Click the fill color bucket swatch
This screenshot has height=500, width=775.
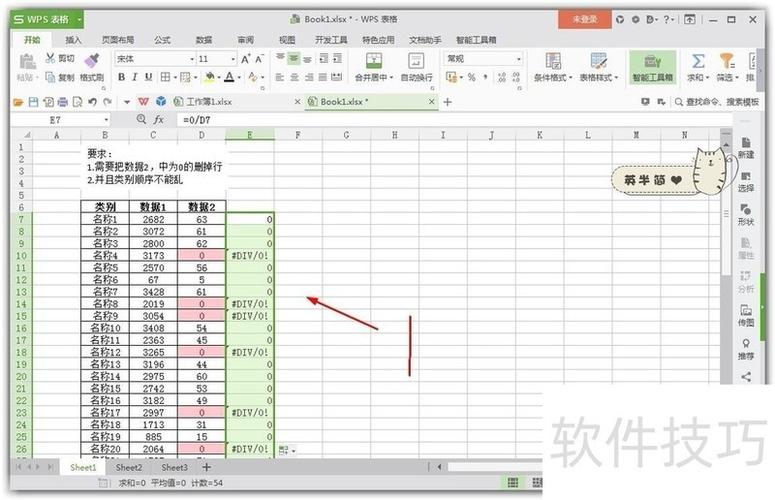pyautogui.click(x=209, y=77)
